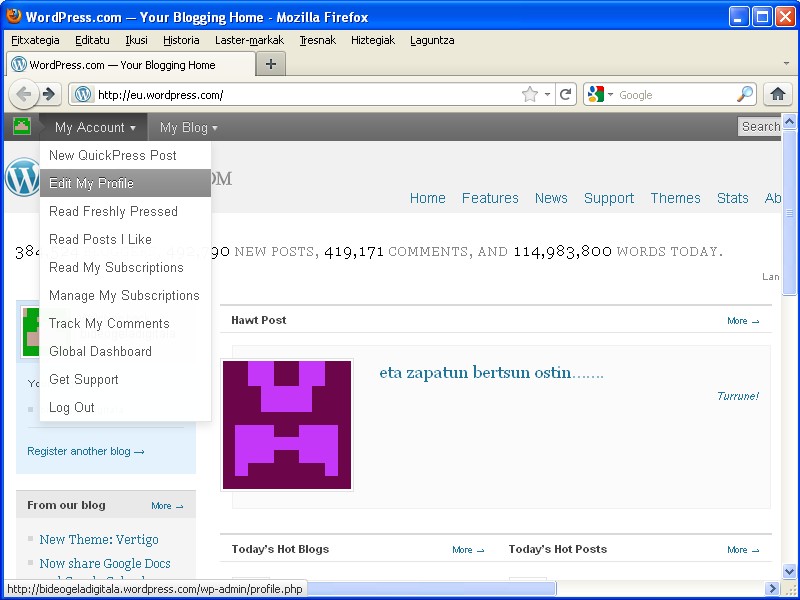Click More link beside Today's Hot Posts
The height and width of the screenshot is (600, 800).
coord(743,549)
